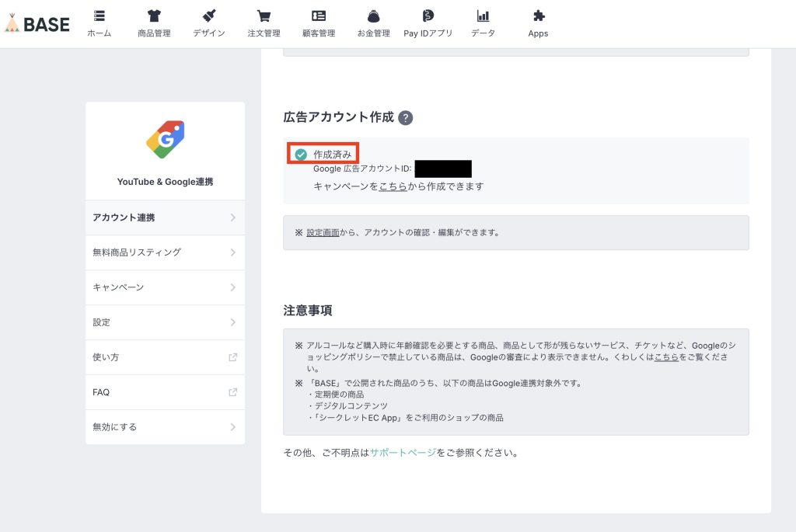Click help icon beside 広告アカウント作成
The height and width of the screenshot is (532, 796).
pos(405,117)
